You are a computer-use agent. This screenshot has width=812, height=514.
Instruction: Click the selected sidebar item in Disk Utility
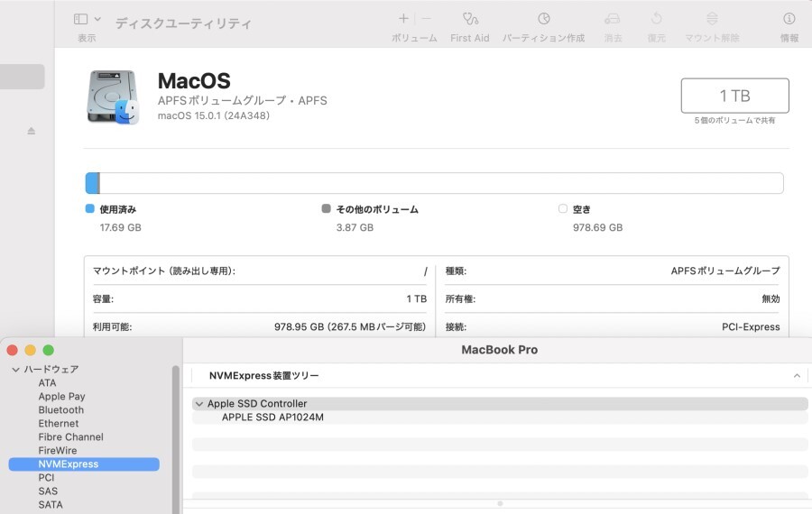(23, 77)
